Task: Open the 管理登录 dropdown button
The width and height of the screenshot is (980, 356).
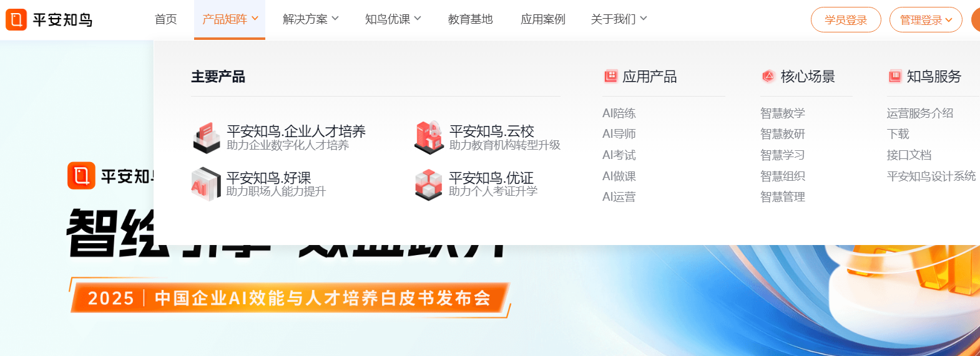Action: click(x=926, y=20)
